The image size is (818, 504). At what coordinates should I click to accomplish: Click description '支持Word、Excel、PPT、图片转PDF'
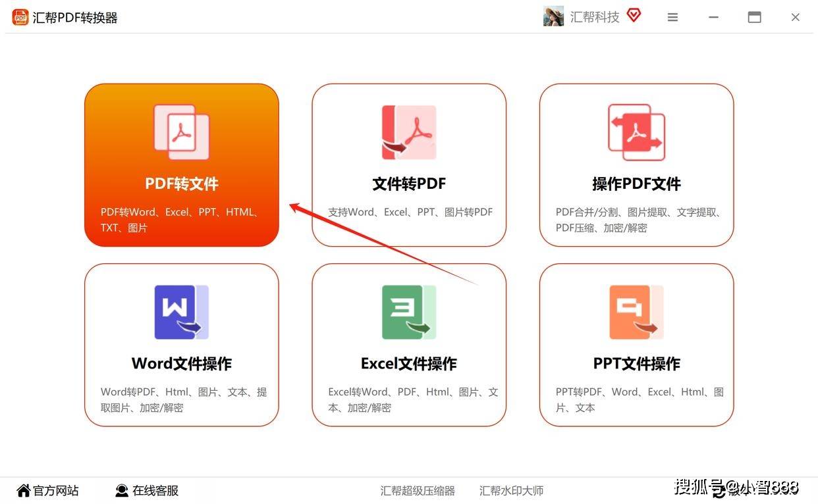pos(410,213)
